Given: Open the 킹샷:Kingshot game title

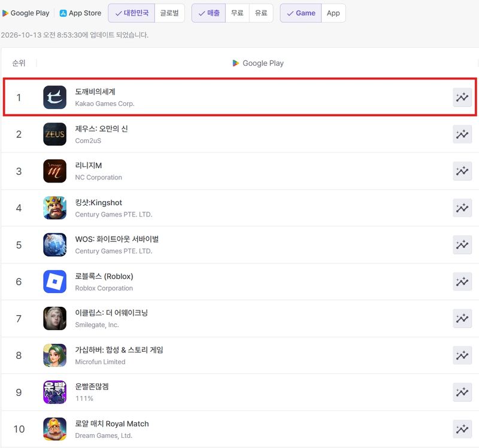Looking at the screenshot, I should [98, 203].
